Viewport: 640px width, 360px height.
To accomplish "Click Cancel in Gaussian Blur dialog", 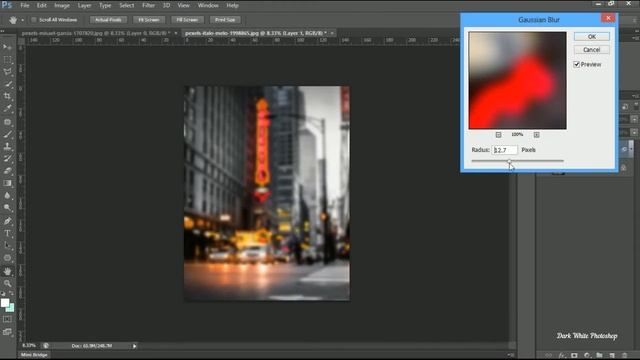I will point(591,50).
